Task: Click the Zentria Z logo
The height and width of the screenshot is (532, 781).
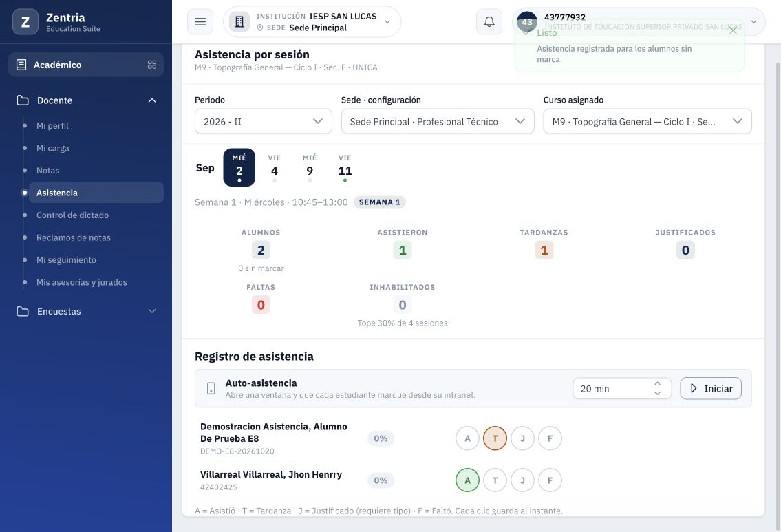Action: pyautogui.click(x=25, y=22)
